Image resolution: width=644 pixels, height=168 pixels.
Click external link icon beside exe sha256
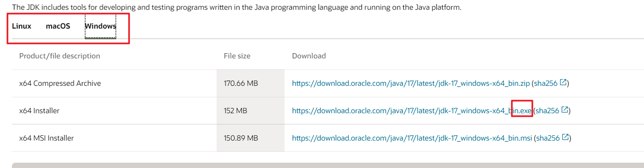pyautogui.click(x=565, y=110)
